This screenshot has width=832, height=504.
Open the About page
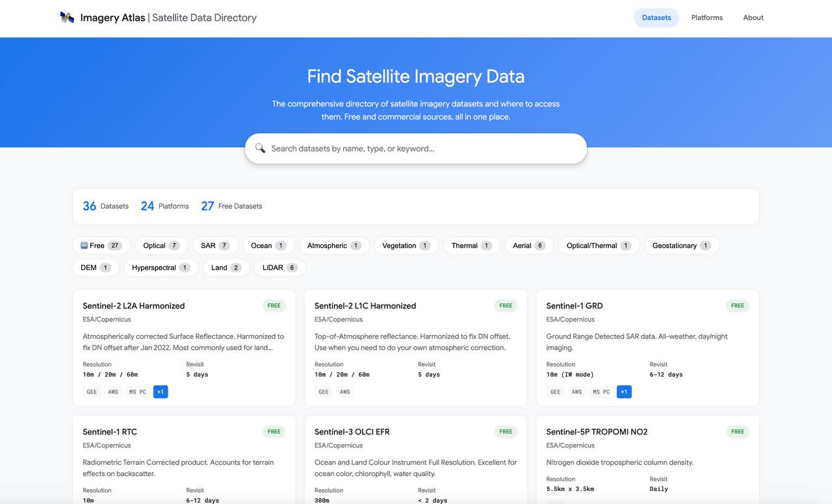753,18
